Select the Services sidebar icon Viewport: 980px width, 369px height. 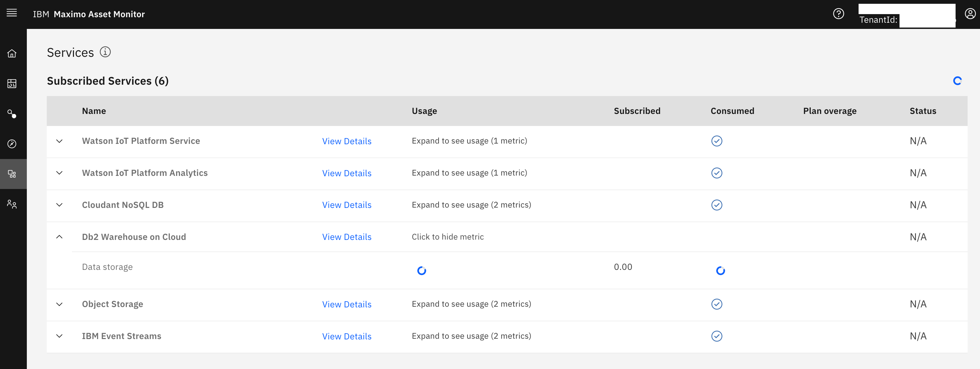click(12, 174)
